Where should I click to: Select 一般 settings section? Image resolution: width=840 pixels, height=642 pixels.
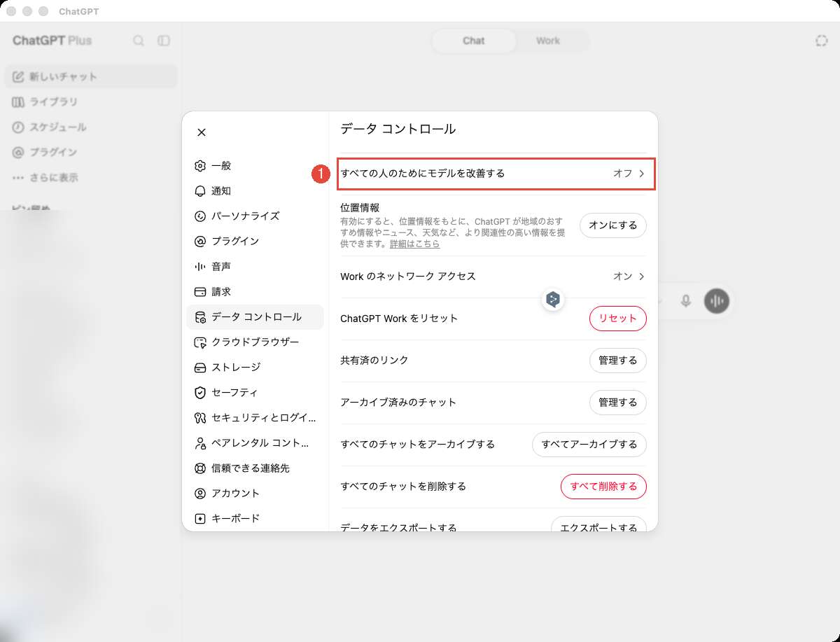pyautogui.click(x=255, y=166)
